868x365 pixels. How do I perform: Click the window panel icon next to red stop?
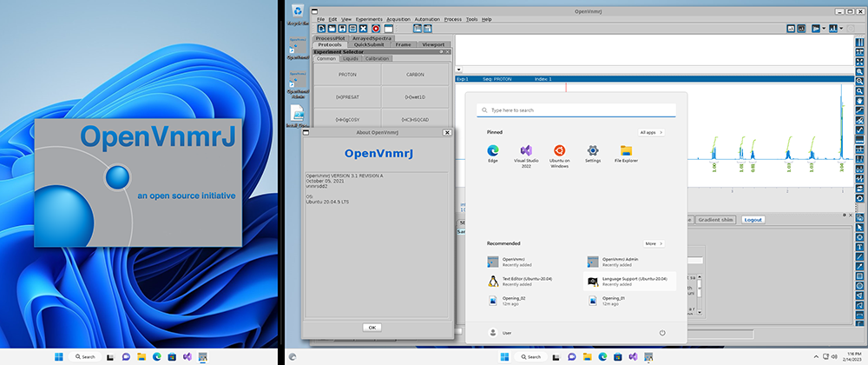point(389,29)
